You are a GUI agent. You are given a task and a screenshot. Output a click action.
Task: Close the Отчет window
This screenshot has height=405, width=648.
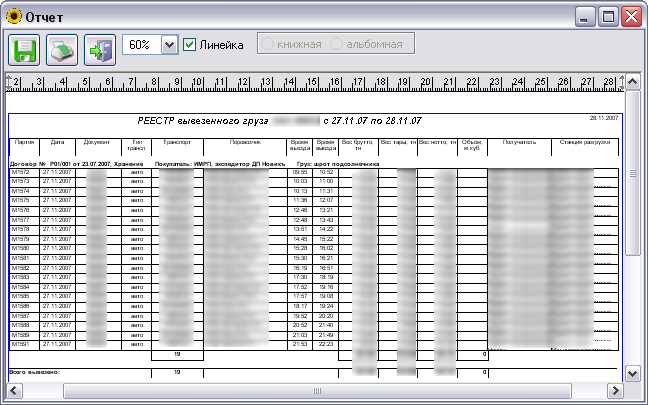(x=631, y=17)
